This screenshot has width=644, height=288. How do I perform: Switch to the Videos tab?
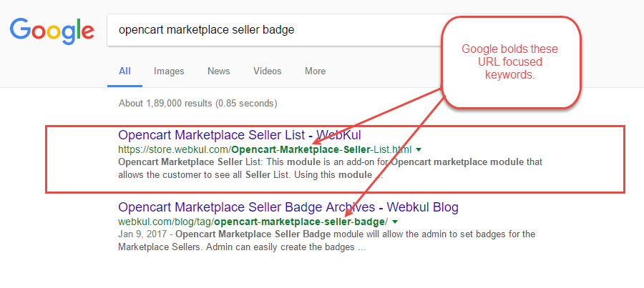tap(267, 71)
